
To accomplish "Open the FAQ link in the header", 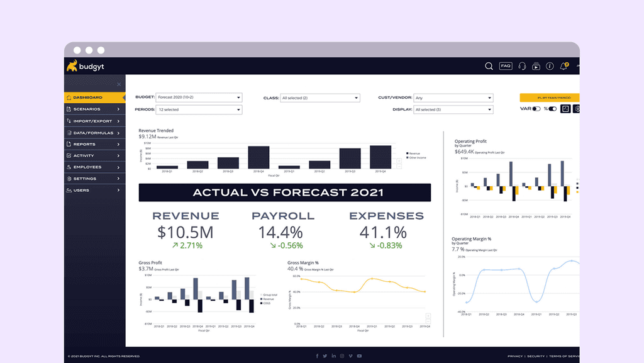I will pyautogui.click(x=506, y=66).
